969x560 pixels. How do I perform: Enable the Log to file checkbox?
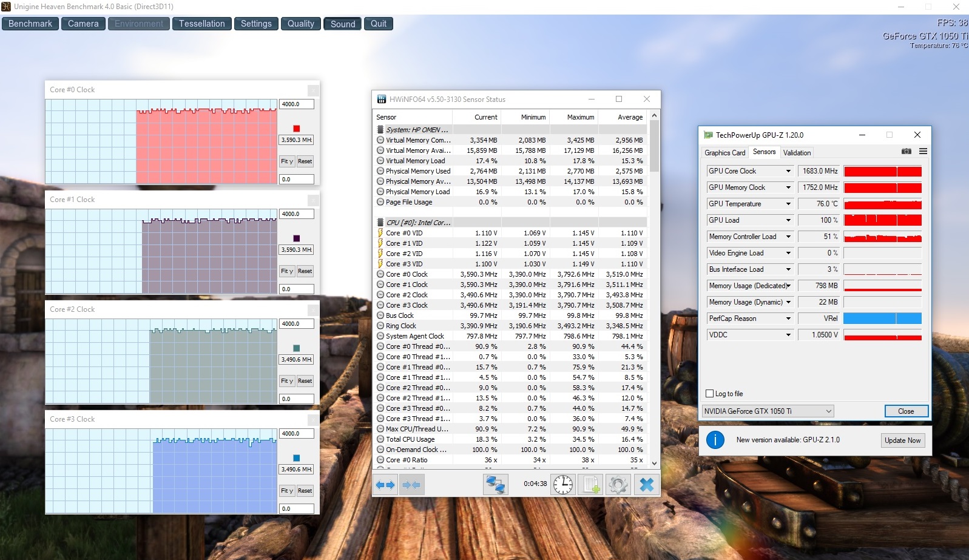tap(709, 394)
